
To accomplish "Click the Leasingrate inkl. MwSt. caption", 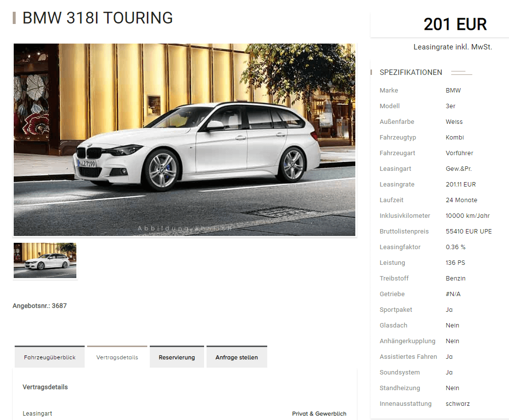I will click(x=453, y=47).
